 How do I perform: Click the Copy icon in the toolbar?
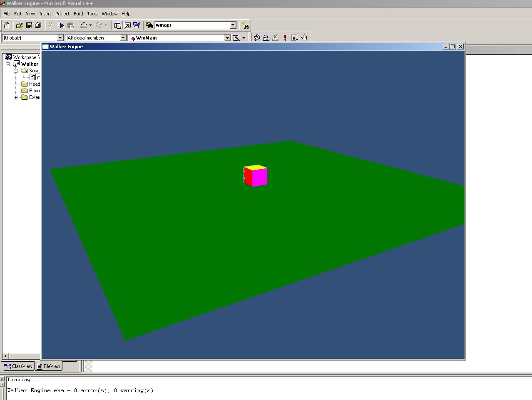tap(61, 25)
